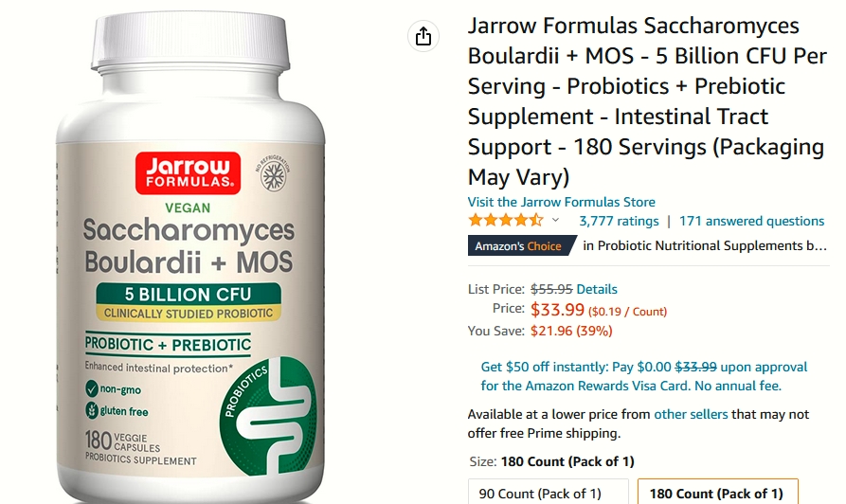Visit the Jarrow Formulas Store

pos(561,202)
